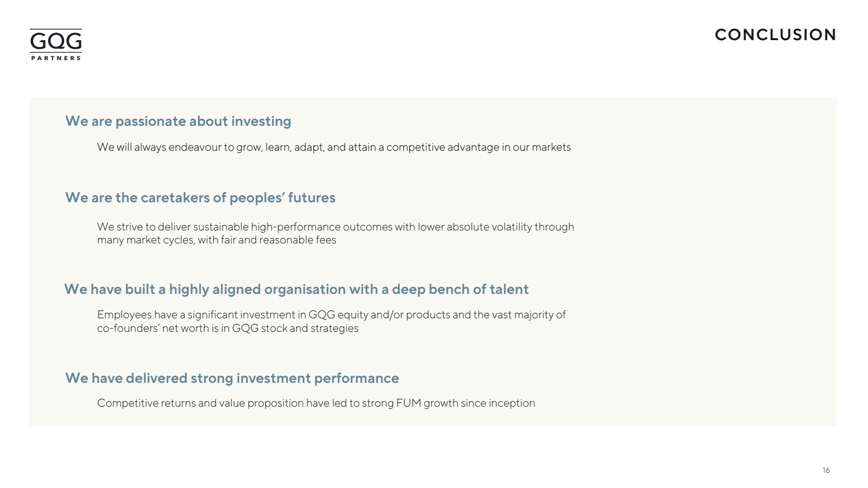Viewport: 868px width, 488px height.
Task: Select the PARTNERS text beneath the logo
Action: point(55,58)
